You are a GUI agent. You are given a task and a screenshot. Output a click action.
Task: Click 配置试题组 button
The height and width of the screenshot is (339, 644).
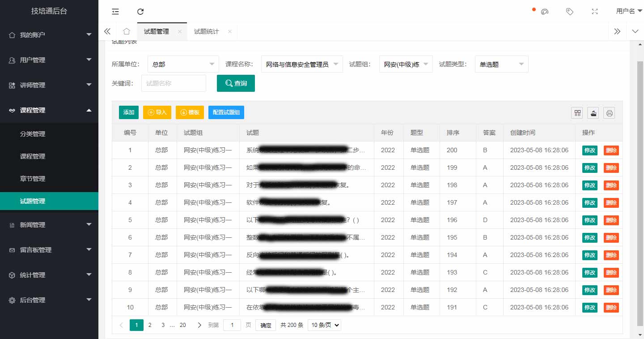click(x=226, y=112)
